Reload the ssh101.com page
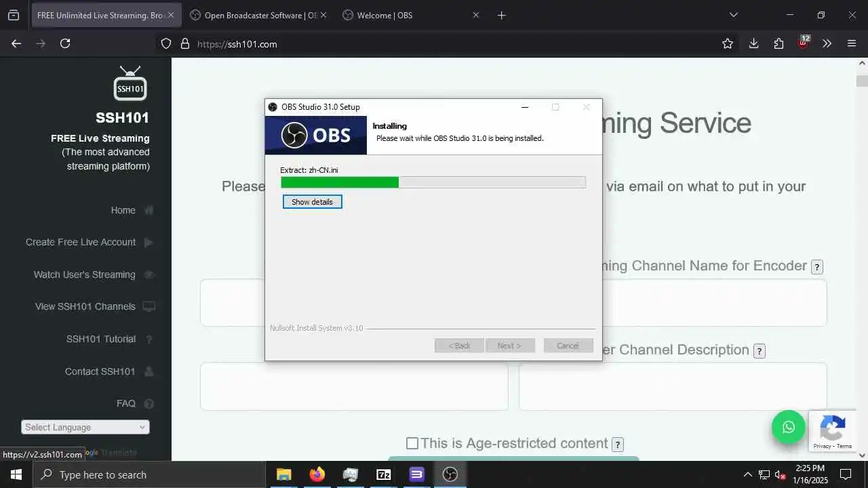This screenshot has height=488, width=868. coord(65,43)
